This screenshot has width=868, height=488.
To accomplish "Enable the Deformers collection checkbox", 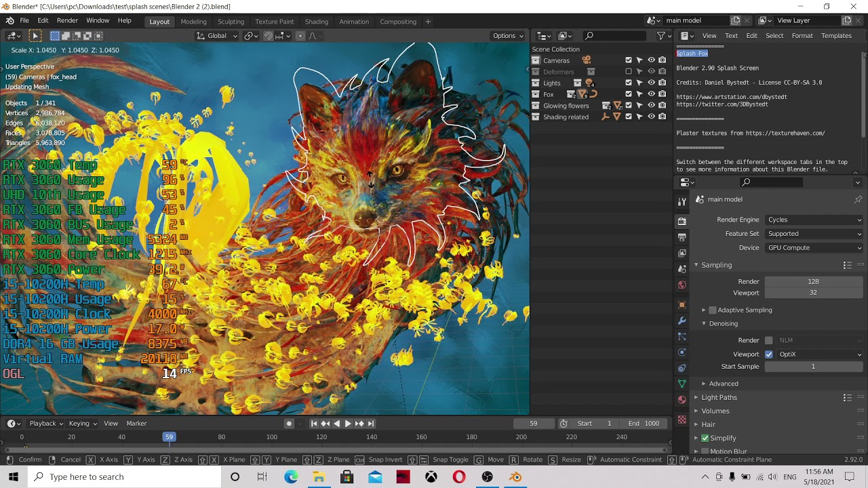I will (x=629, y=72).
